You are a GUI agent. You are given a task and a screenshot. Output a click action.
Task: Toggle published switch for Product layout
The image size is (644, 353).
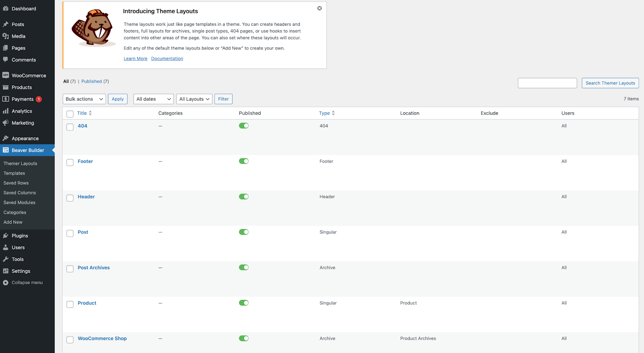[244, 303]
